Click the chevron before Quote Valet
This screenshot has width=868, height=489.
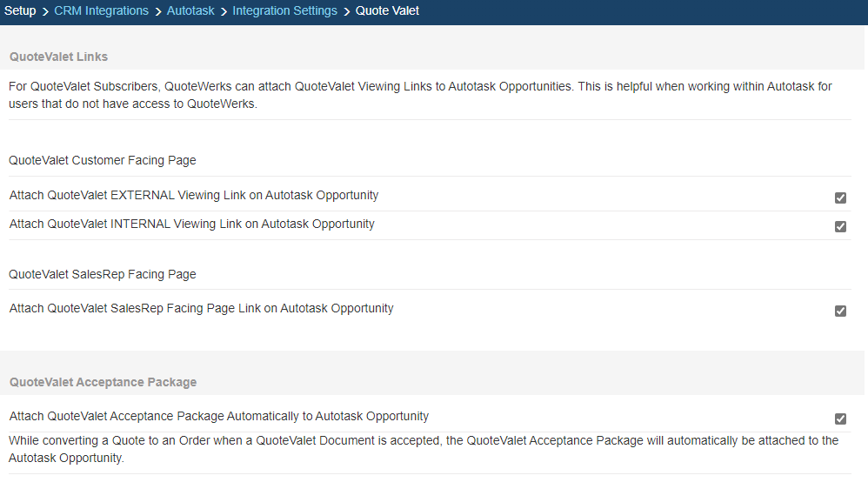(x=346, y=11)
